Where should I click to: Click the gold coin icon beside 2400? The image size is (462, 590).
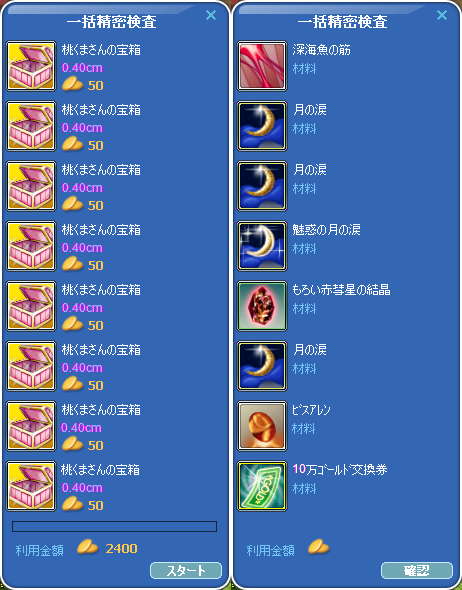pos(87,547)
